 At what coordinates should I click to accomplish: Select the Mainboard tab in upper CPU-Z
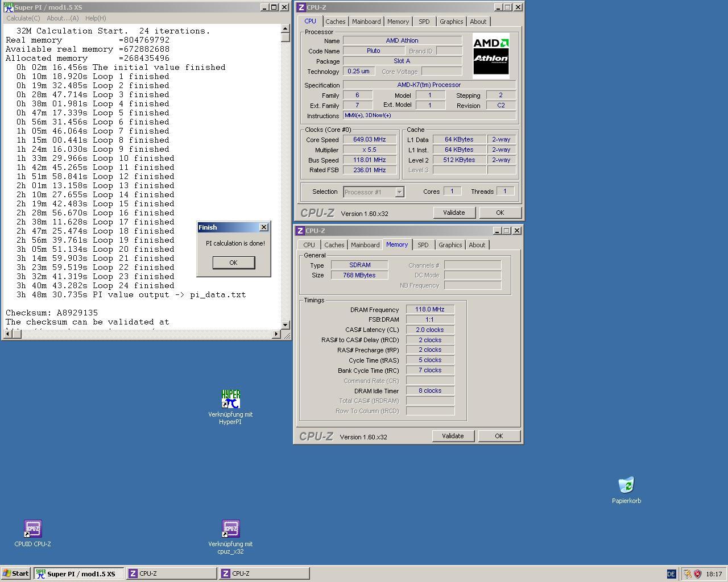click(366, 22)
